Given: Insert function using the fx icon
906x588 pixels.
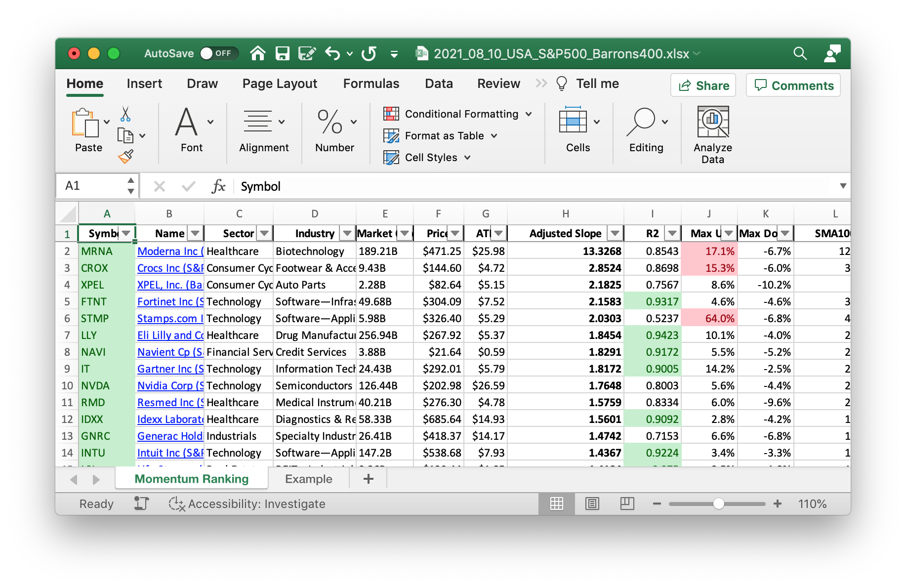Looking at the screenshot, I should click(x=218, y=186).
